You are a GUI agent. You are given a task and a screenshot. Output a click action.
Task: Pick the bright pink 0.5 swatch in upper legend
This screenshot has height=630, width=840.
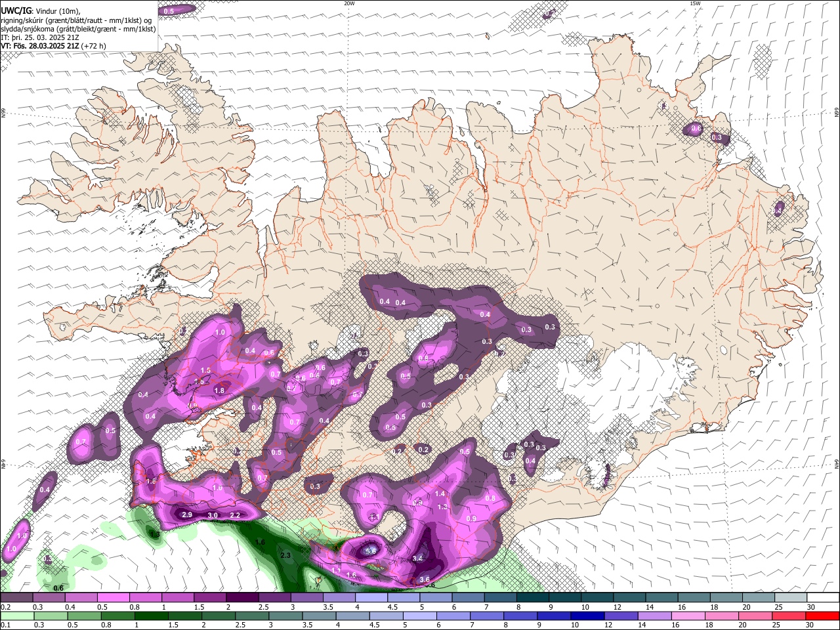click(113, 598)
